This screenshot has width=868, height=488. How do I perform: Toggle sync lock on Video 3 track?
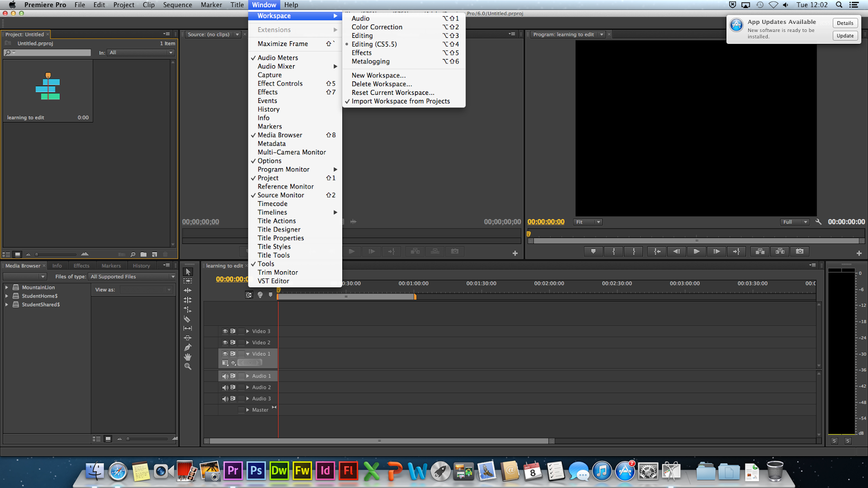point(233,331)
